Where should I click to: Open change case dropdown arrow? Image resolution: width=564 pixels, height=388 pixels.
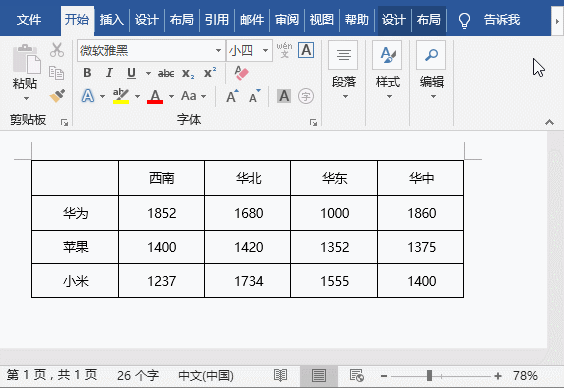(x=204, y=96)
